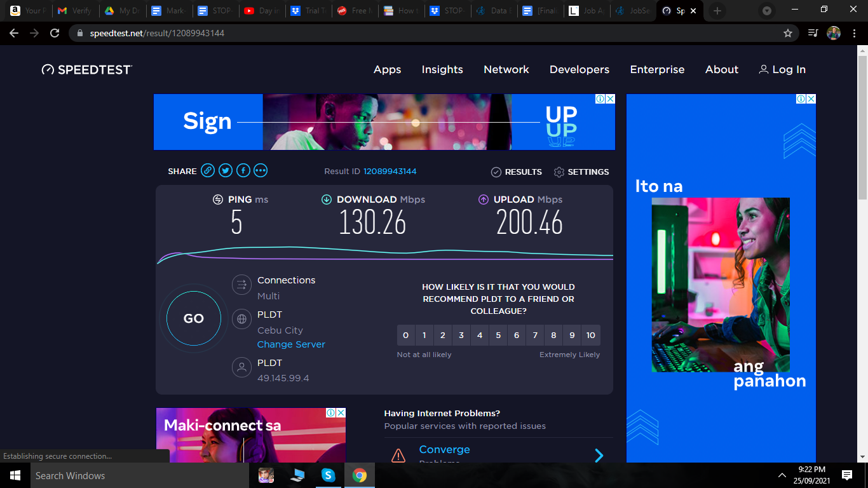The width and height of the screenshot is (868, 488).
Task: Click the Chrome icon in the taskbar
Action: (360, 475)
